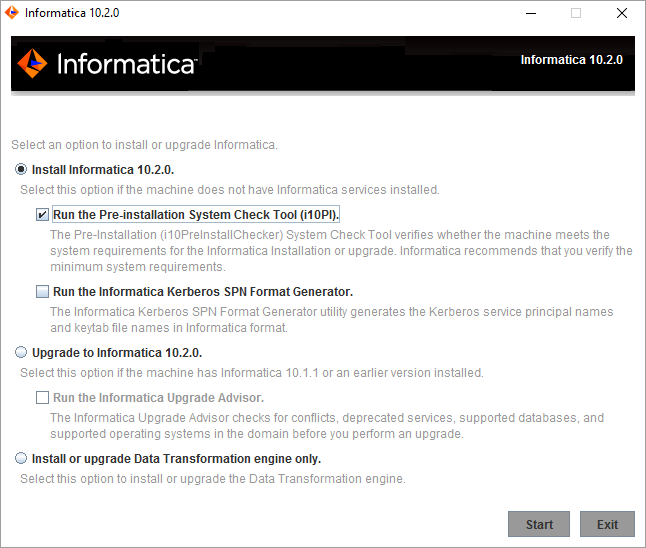Click the Run the Pre-installation System Check label

pyautogui.click(x=196, y=215)
